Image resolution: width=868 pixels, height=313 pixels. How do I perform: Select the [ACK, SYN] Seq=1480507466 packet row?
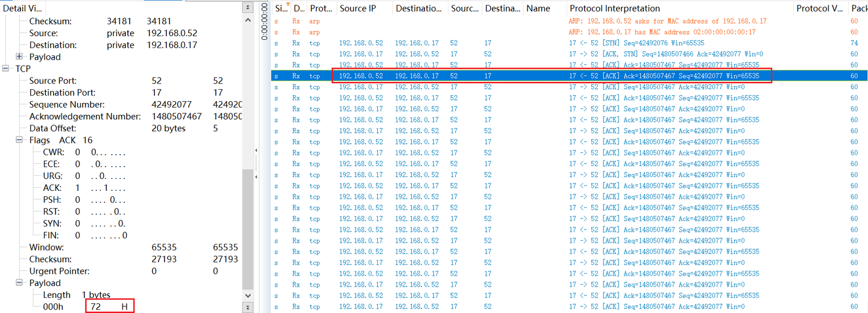[x=570, y=54]
